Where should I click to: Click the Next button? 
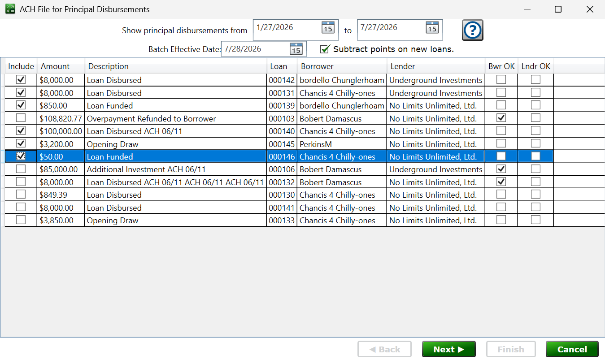(448, 349)
